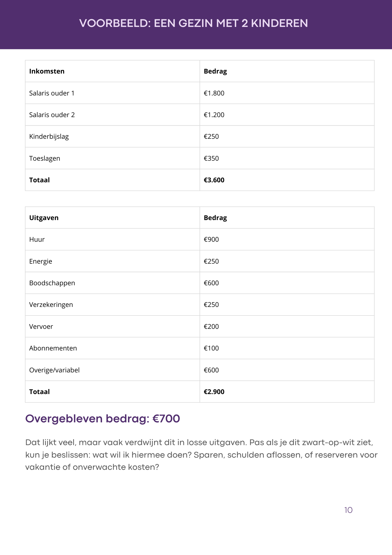
Task: Select the Salaris ouder 2 row label
Action: tap(52, 115)
